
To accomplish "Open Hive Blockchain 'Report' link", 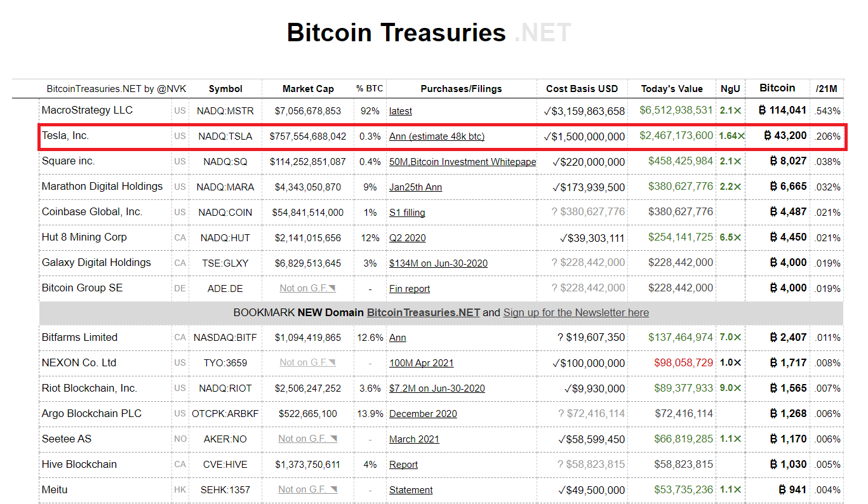I will pos(403,465).
